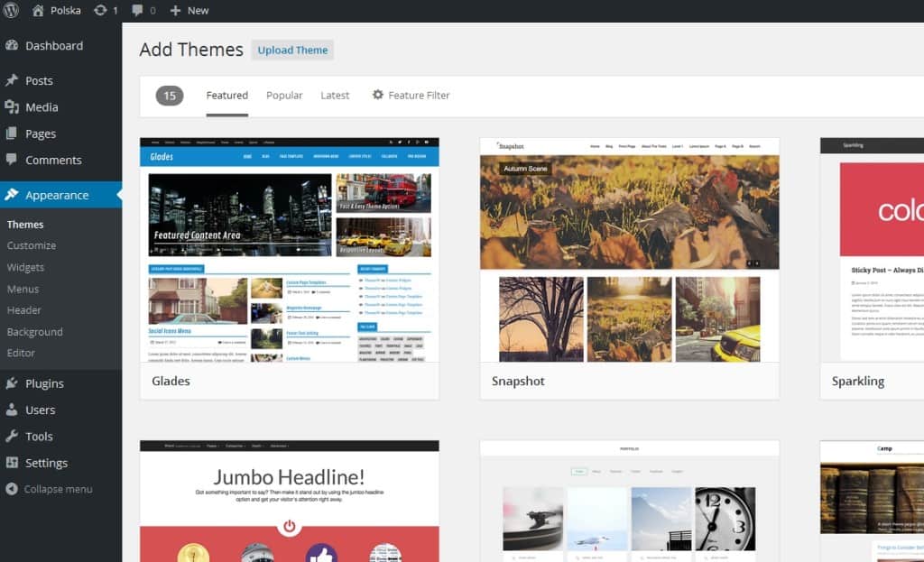Click the Glades theme name
This screenshot has width=924, height=562.
click(171, 382)
